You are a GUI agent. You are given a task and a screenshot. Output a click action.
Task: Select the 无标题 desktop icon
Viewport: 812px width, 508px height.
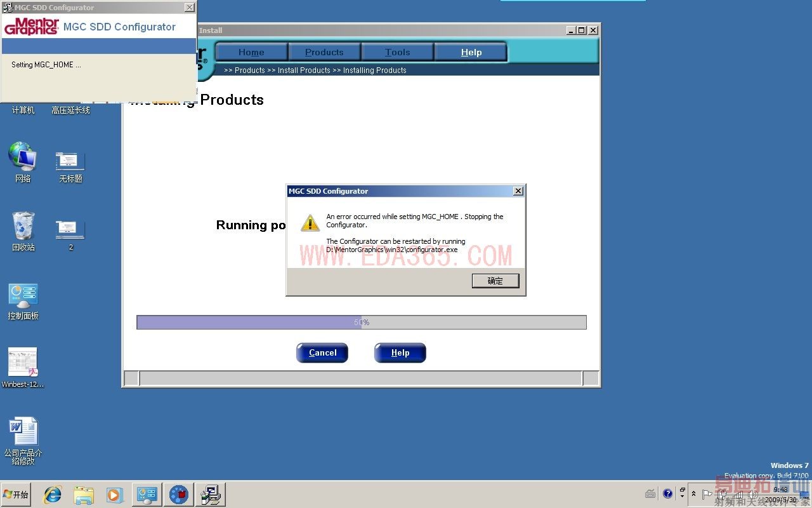pyautogui.click(x=70, y=168)
